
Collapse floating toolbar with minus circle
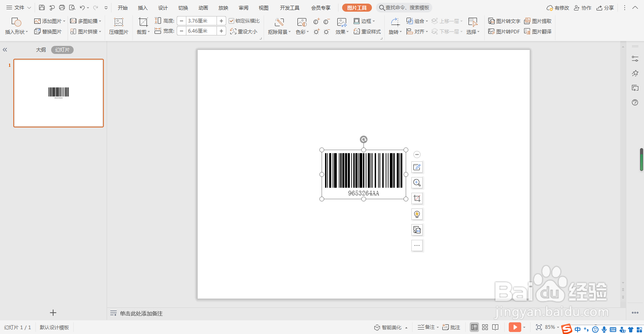pos(417,155)
